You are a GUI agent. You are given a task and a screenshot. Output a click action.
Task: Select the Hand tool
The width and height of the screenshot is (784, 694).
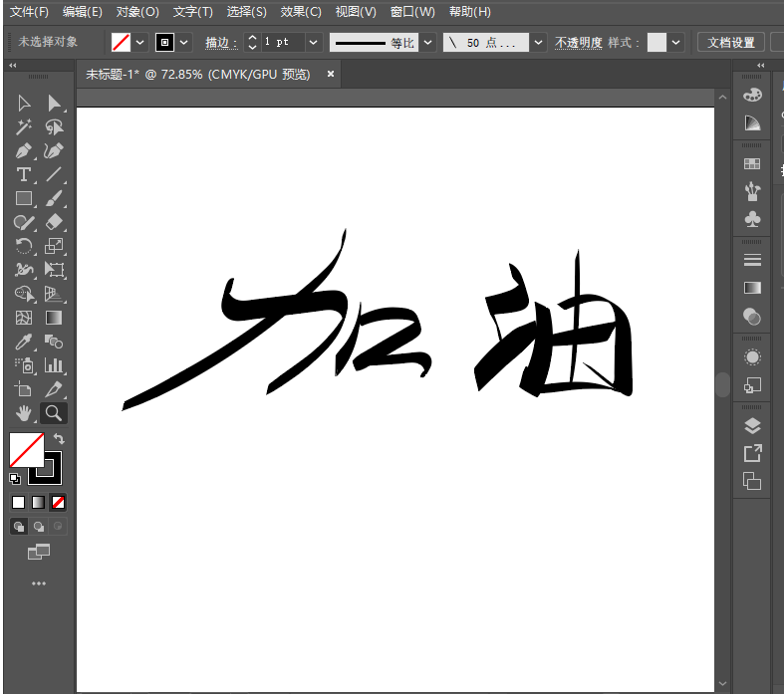[x=24, y=413]
